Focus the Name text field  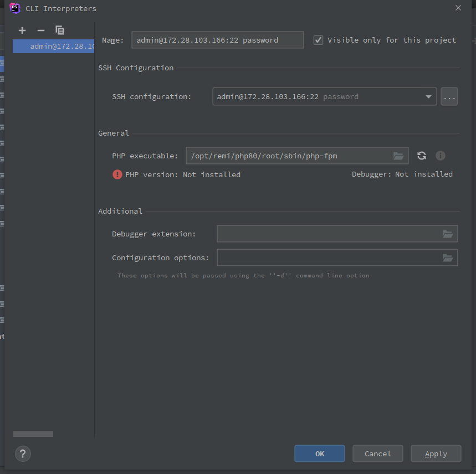[x=217, y=40]
